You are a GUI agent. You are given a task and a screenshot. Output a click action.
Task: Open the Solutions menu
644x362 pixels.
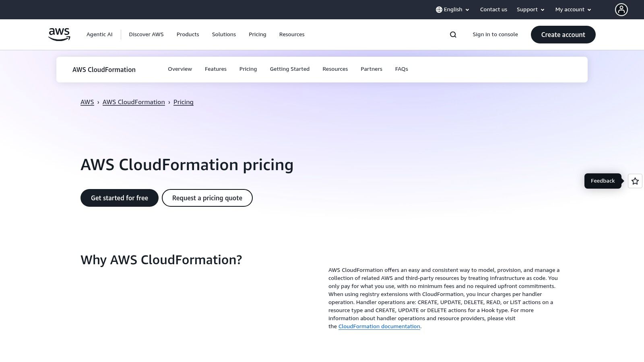224,35
